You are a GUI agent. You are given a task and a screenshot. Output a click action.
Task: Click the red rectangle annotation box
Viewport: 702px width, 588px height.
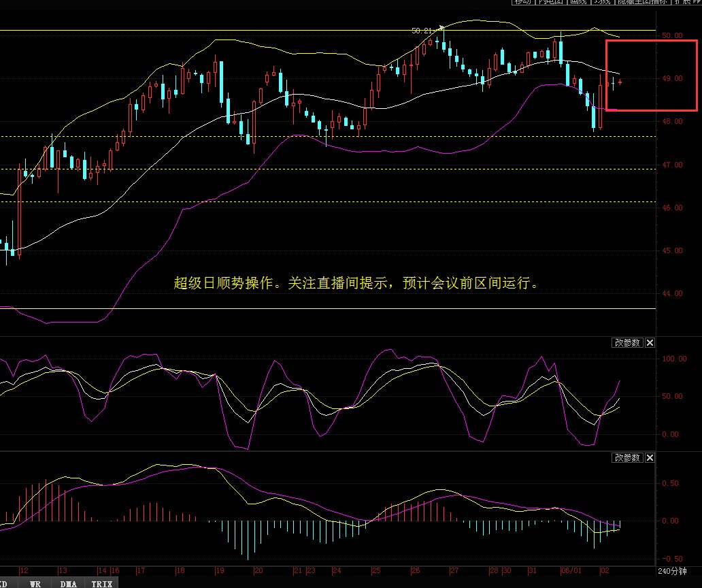(652, 42)
